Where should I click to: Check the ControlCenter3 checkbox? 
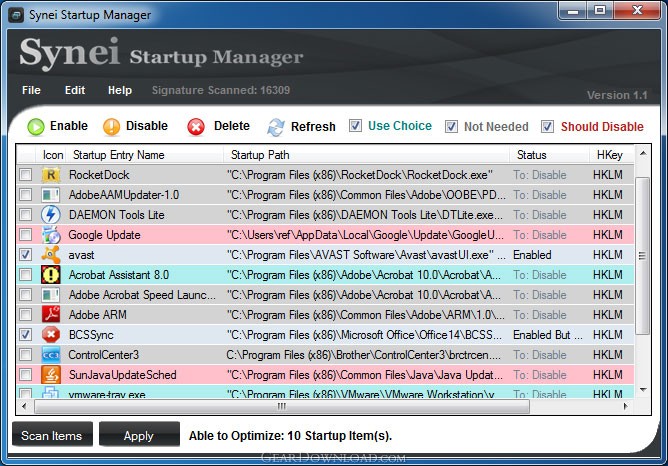coord(26,355)
